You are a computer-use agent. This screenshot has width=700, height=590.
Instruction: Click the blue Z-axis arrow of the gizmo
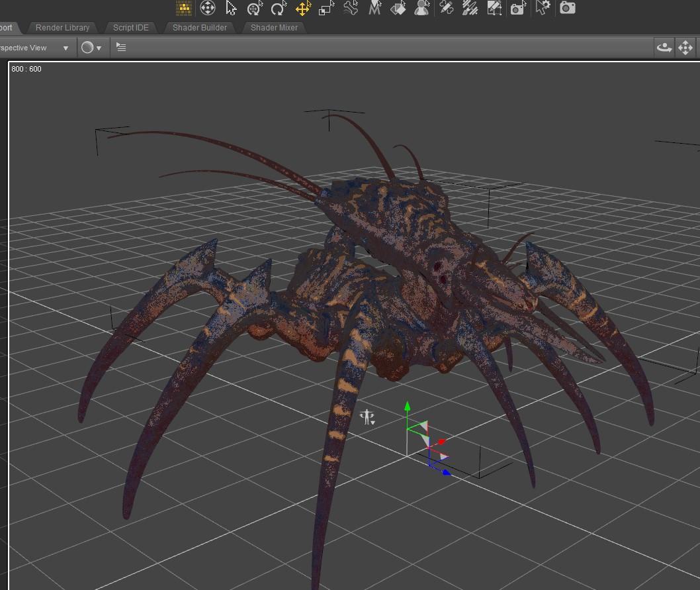(446, 472)
